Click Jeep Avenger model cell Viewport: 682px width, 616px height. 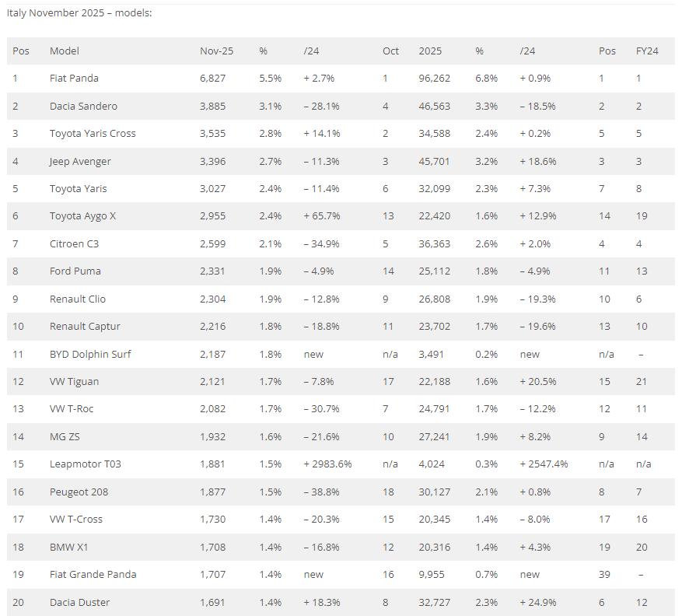click(80, 161)
